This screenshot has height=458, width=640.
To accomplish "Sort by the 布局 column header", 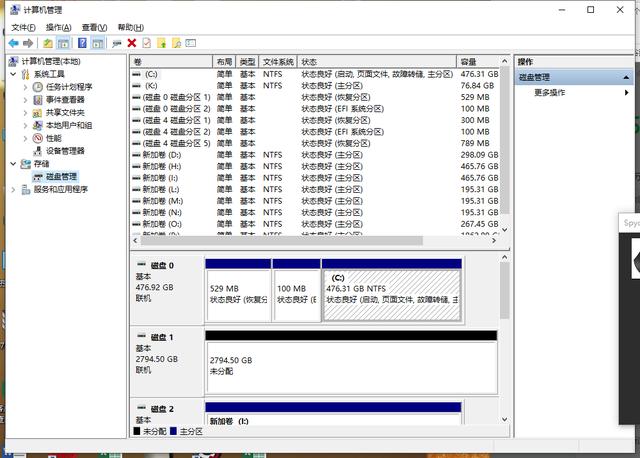I will click(x=224, y=62).
